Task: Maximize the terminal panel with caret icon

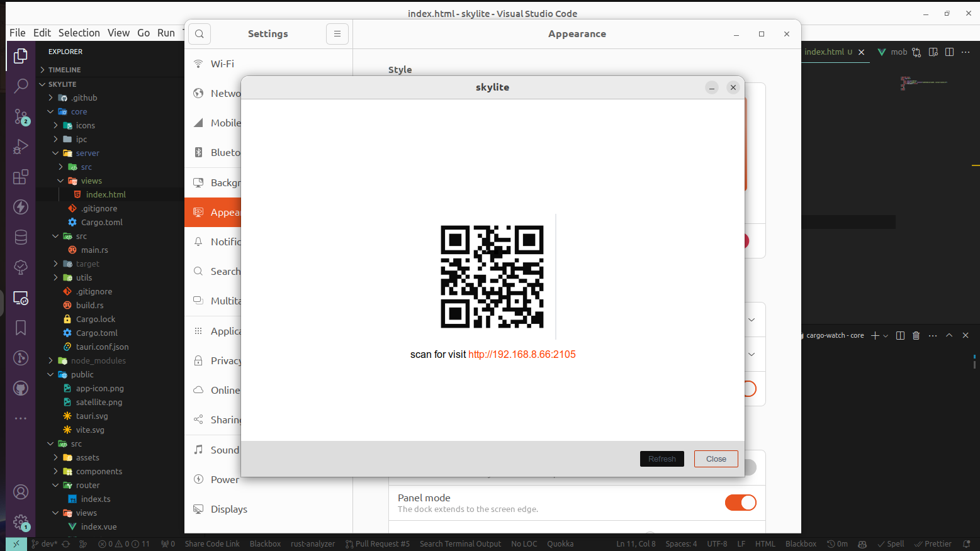Action: point(949,336)
